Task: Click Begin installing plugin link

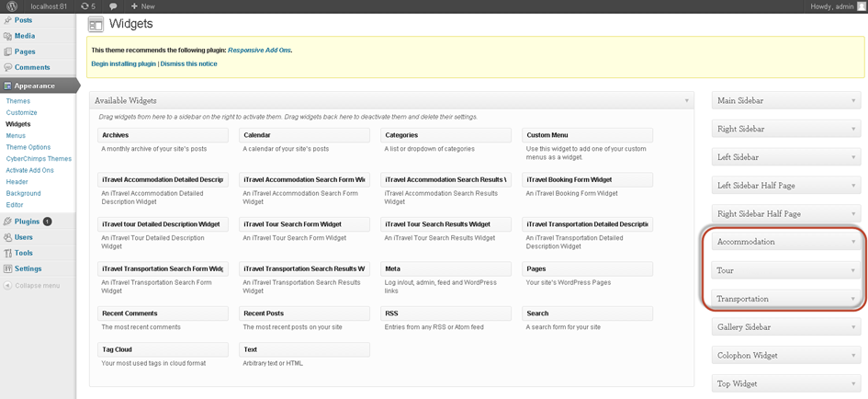Action: click(124, 64)
